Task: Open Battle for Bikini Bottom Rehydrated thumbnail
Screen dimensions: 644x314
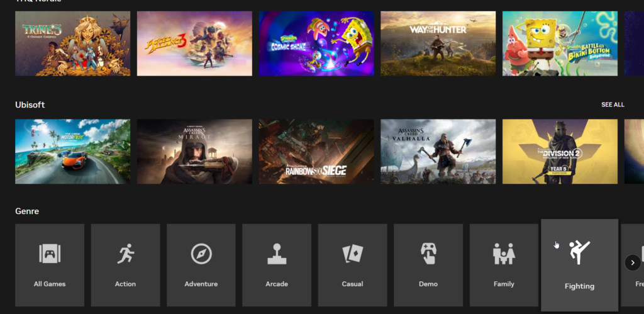Action: [560, 43]
